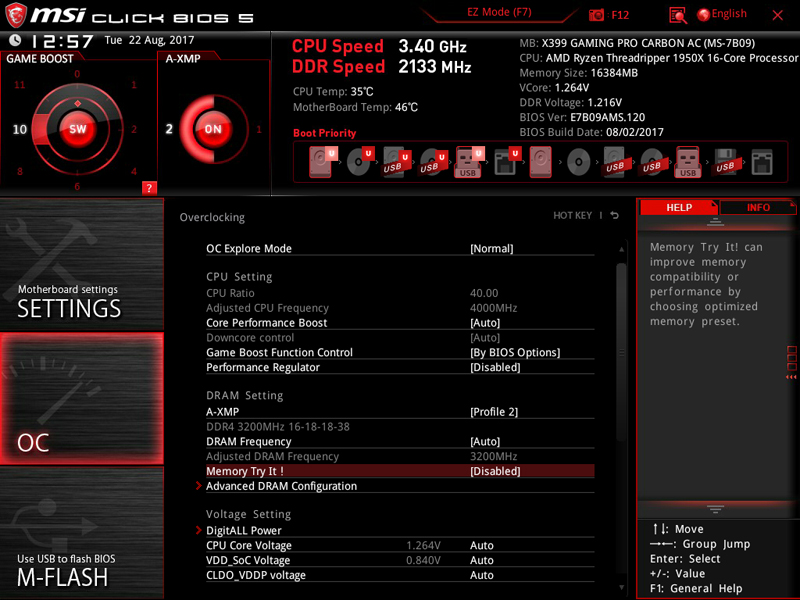This screenshot has height=600, width=800.
Task: Click the scrollbar down arrow in Overclocking list
Action: 621,587
